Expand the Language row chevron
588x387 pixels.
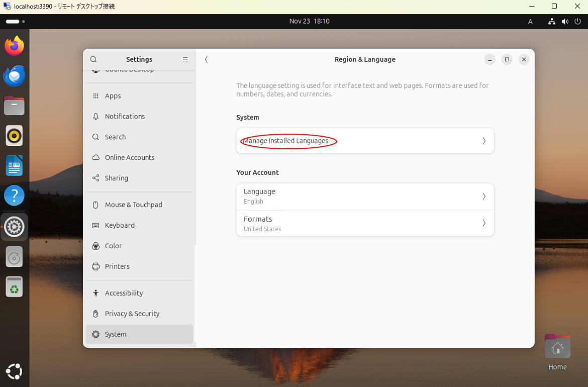pos(484,197)
